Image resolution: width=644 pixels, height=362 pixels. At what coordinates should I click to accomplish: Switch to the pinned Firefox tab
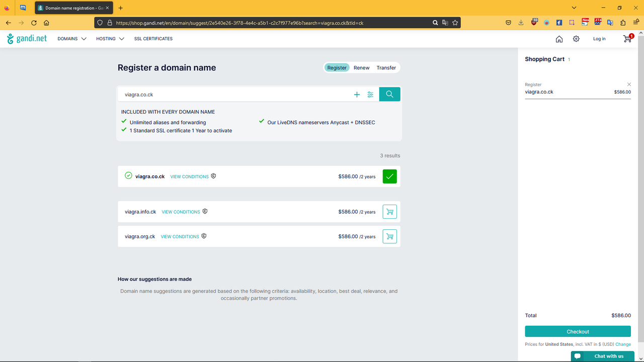(7, 8)
